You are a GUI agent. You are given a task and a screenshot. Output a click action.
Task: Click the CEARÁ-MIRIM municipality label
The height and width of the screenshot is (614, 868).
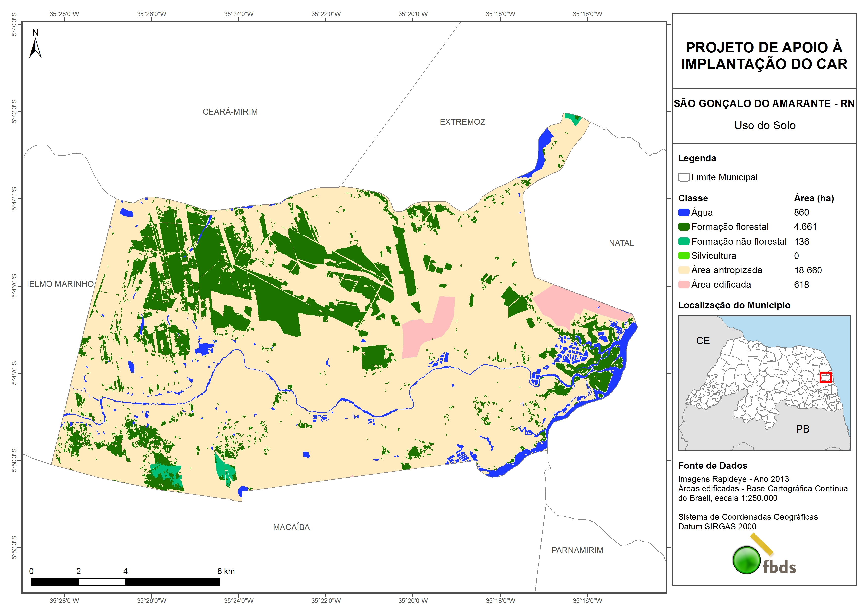tap(230, 112)
